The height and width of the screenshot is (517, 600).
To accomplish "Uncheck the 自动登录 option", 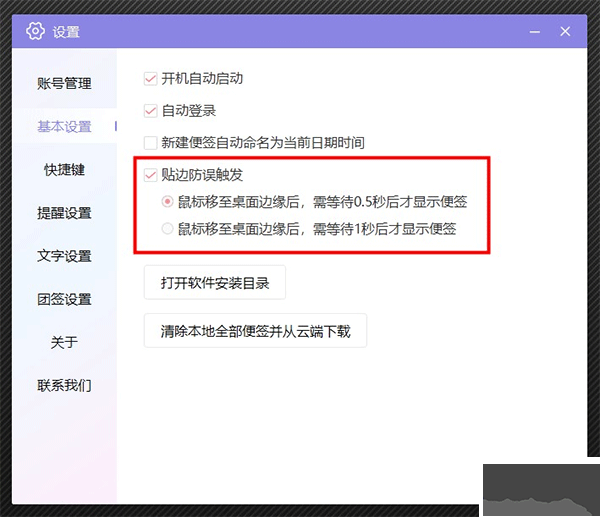I will 151,110.
